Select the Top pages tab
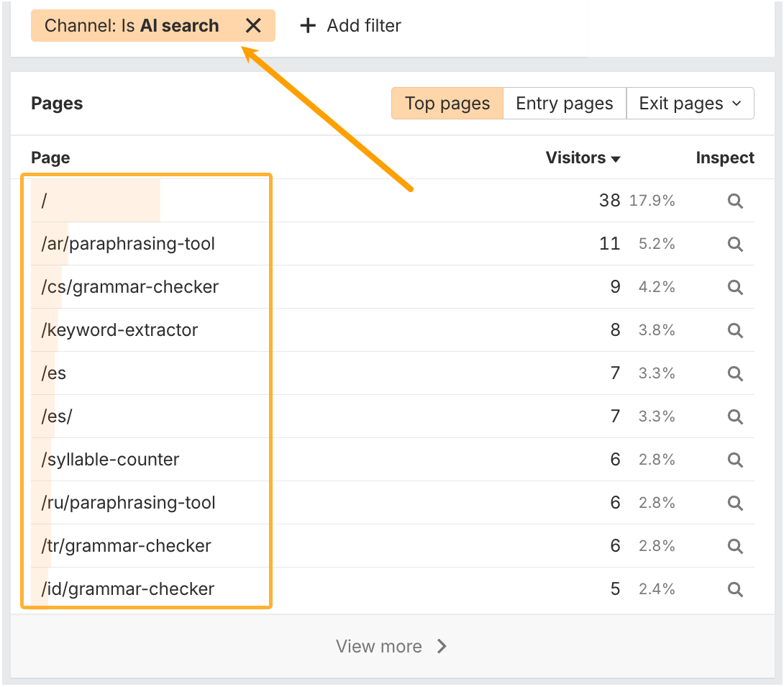784x687 pixels. (447, 103)
